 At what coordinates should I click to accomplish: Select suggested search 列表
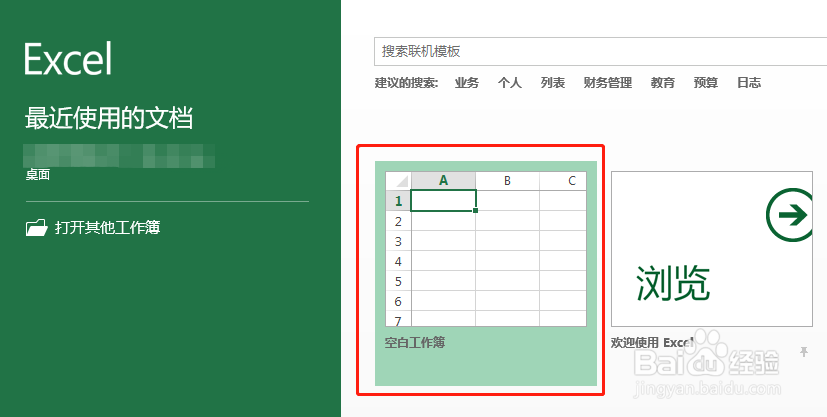click(x=553, y=83)
